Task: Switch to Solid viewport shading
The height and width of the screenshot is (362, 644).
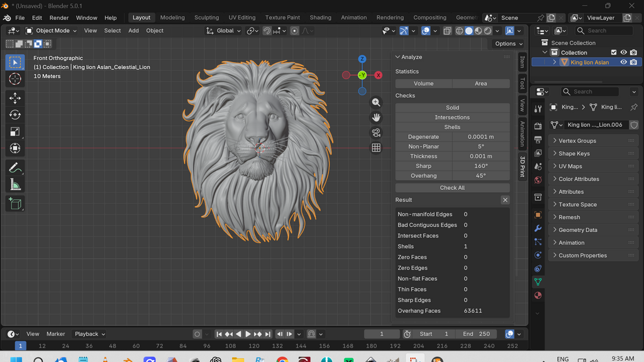Action: (x=469, y=31)
